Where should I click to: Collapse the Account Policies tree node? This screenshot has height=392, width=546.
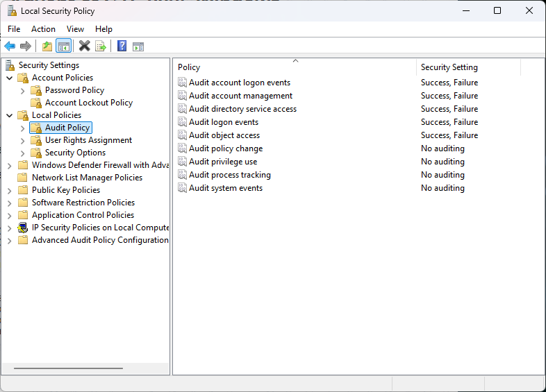[10, 78]
